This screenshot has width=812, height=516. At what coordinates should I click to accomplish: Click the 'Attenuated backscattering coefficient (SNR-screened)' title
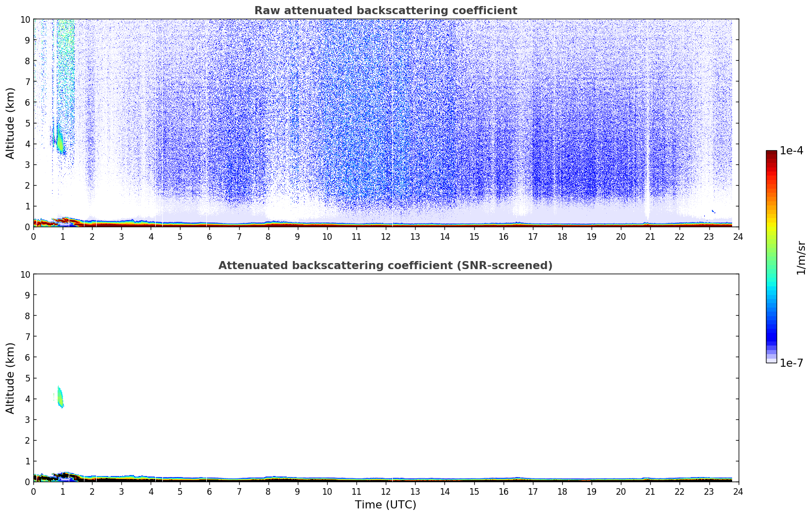[x=385, y=266]
